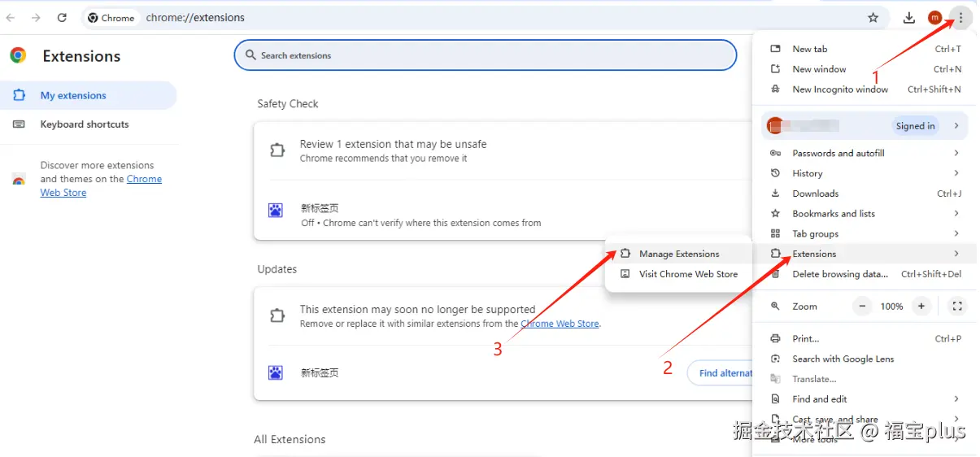Viewport: 980px width, 457px height.
Task: Click the magnifier icon in search box
Action: pyautogui.click(x=250, y=55)
